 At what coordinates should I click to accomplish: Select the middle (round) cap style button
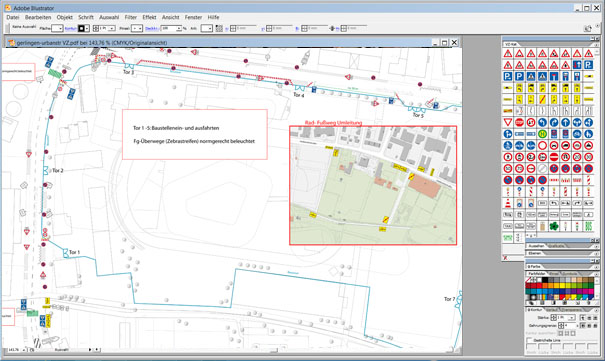pos(589,318)
